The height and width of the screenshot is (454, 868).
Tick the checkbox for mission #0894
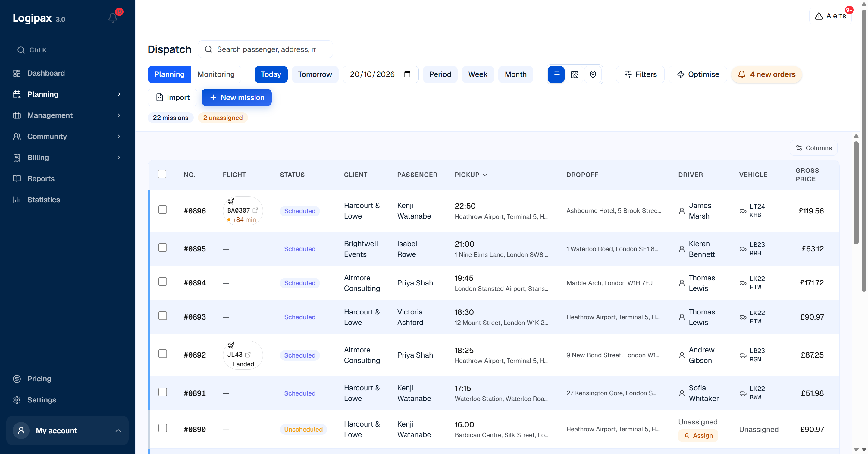pos(163,282)
